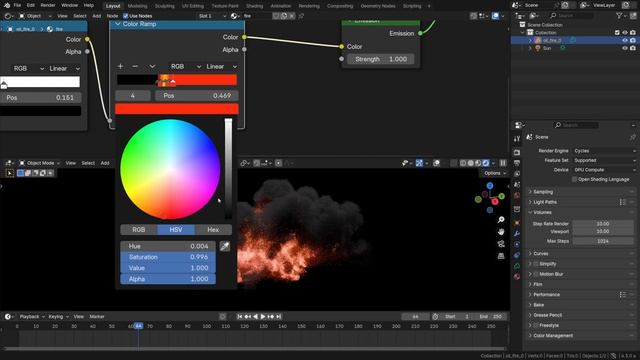Jump to the last frame in timeline
This screenshot has width=640, height=360.
click(278, 316)
